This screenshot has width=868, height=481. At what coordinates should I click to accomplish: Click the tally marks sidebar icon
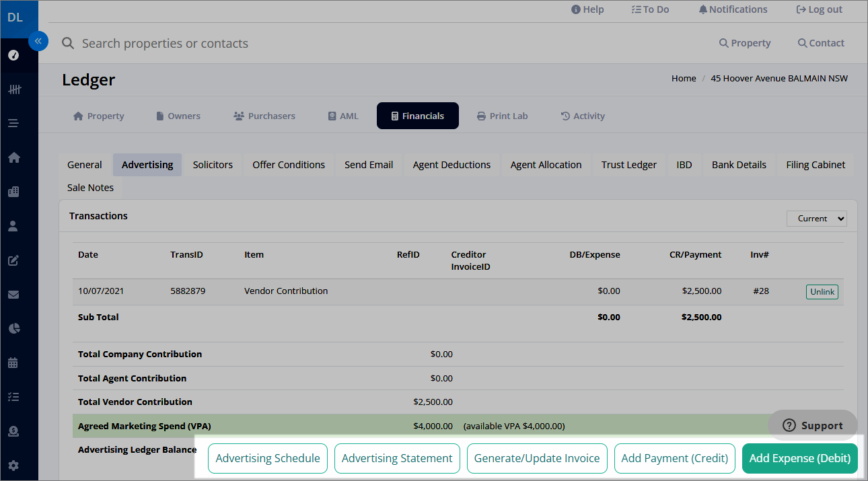[13, 89]
